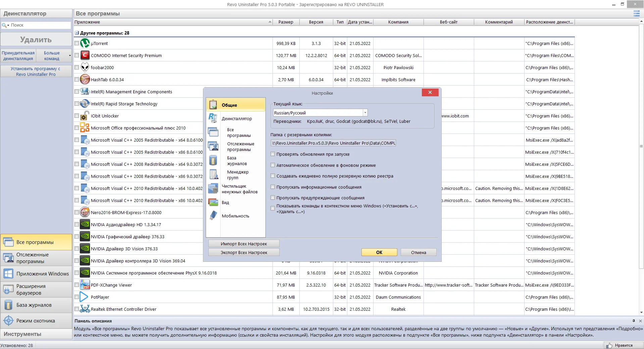Click the COMODO Internet Security icon
Viewport: 644px width, 349px height.
(85, 55)
